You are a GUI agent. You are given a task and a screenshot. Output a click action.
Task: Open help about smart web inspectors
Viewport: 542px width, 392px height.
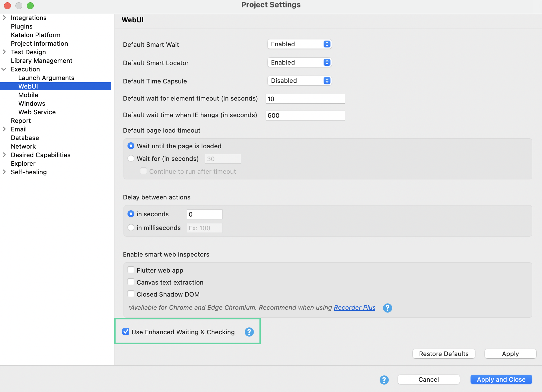click(x=387, y=308)
